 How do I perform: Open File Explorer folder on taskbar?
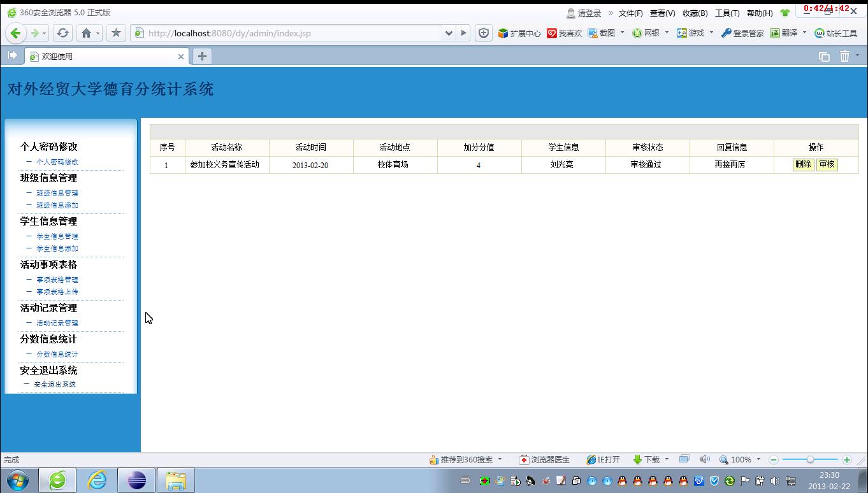(x=176, y=480)
